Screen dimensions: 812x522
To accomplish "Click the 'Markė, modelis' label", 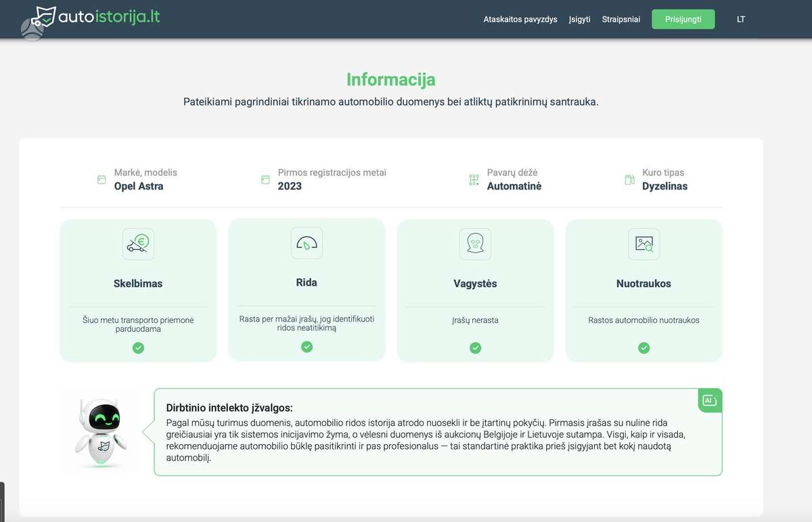I will [x=145, y=173].
